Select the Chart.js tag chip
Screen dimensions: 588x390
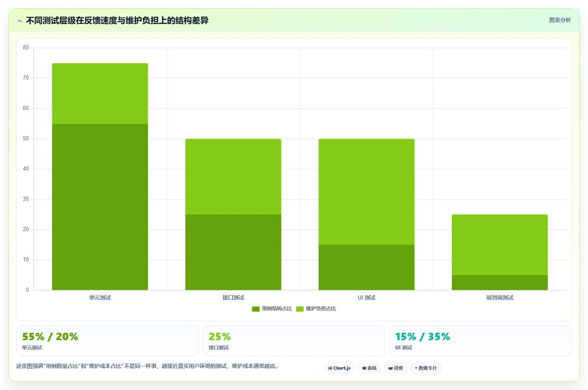pos(339,368)
